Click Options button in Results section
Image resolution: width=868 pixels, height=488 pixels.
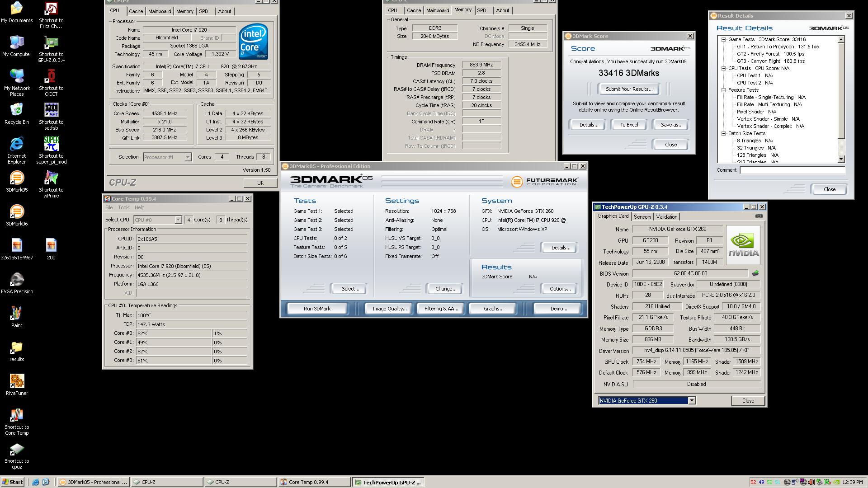pyautogui.click(x=560, y=289)
